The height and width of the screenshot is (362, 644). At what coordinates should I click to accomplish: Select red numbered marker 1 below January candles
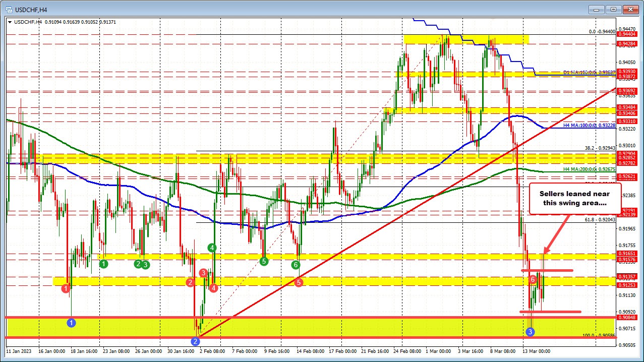(x=66, y=288)
